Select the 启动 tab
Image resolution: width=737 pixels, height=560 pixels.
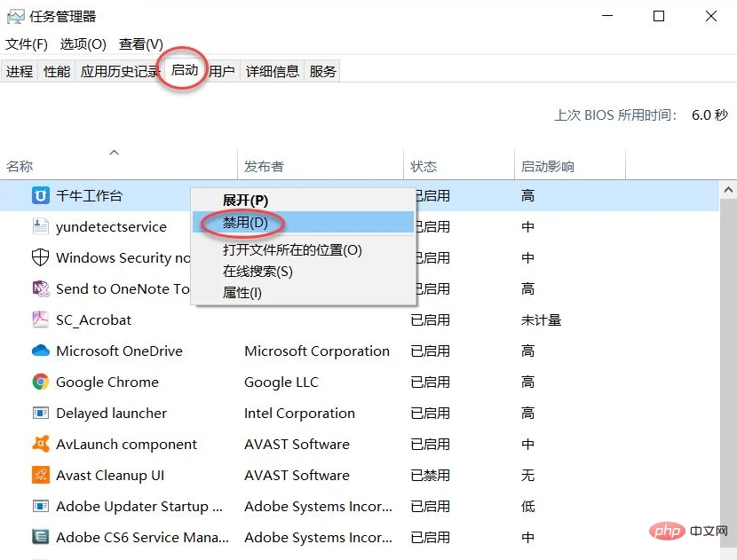[x=185, y=70]
